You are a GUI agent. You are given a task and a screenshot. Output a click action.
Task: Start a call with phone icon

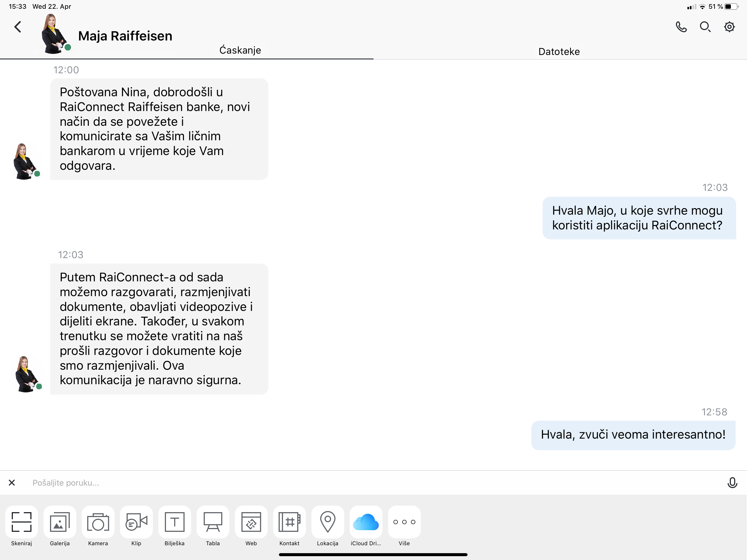(x=681, y=27)
